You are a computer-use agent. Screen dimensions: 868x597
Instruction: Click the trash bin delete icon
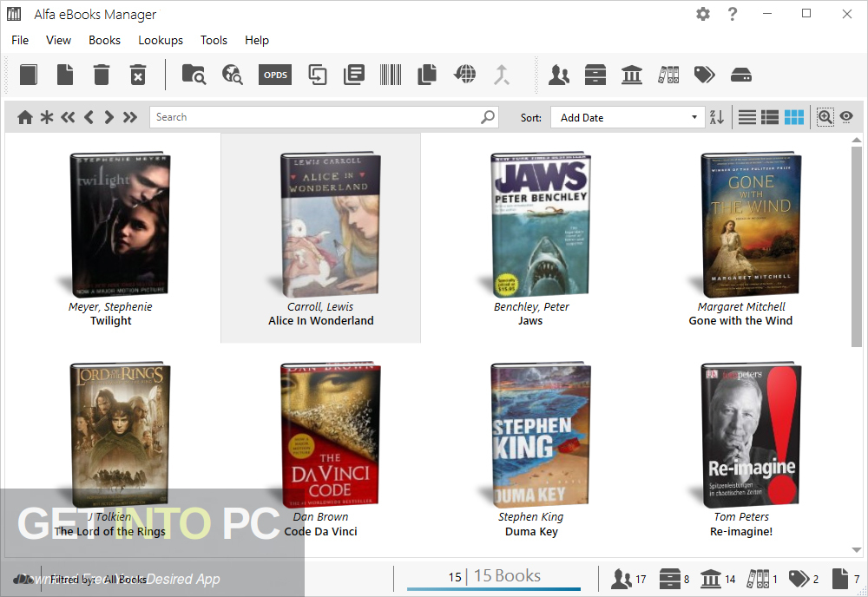(102, 75)
